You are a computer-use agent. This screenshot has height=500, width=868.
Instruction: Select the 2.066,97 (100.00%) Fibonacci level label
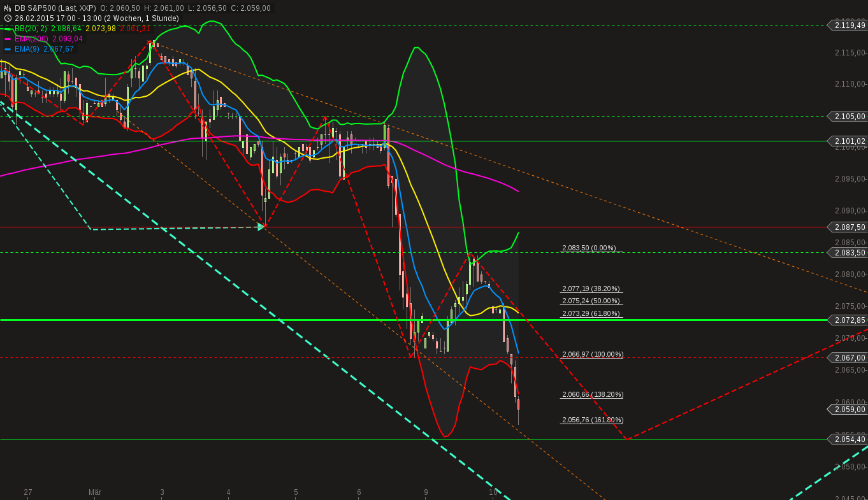pyautogui.click(x=592, y=354)
